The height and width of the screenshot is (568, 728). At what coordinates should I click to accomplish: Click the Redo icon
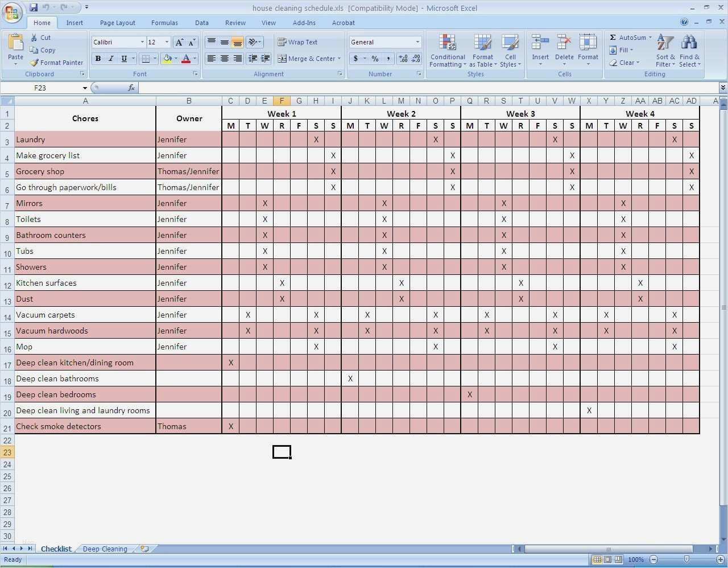[x=64, y=7]
